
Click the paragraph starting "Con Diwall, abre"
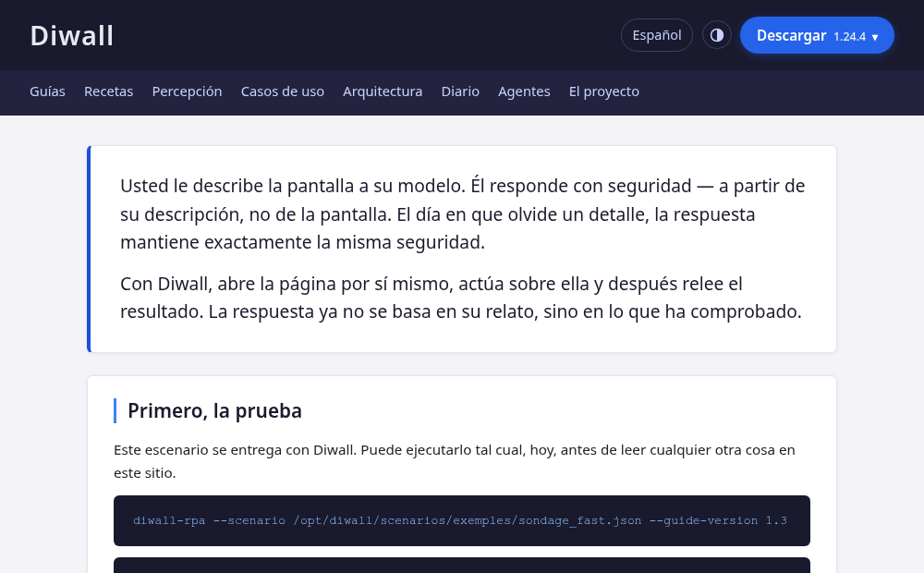click(x=461, y=298)
